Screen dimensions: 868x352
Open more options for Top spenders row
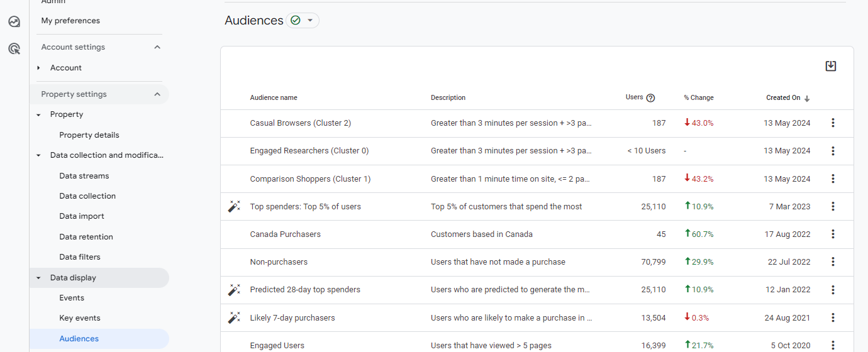[833, 206]
